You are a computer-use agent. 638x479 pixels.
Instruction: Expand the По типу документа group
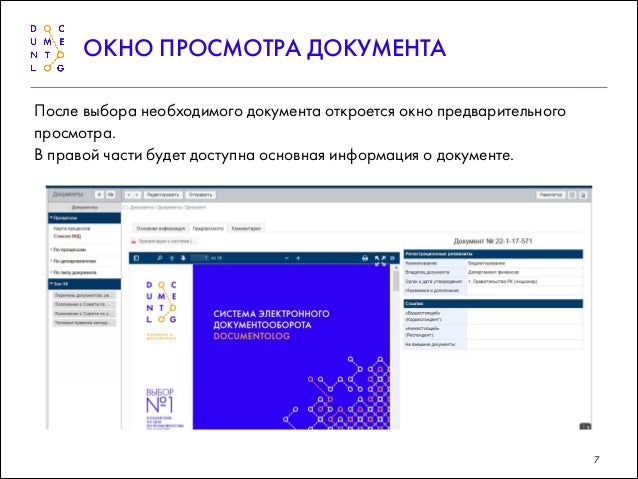(x=74, y=272)
